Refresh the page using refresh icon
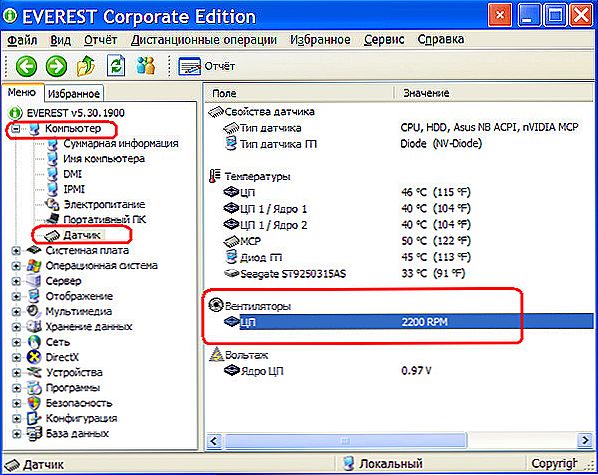598x475 pixels. tap(116, 66)
